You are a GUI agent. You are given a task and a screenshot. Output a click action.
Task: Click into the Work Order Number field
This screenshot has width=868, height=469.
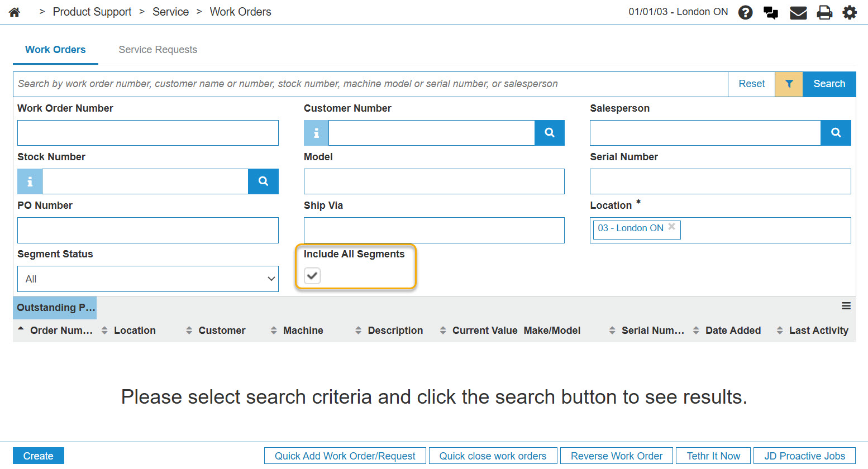[148, 133]
